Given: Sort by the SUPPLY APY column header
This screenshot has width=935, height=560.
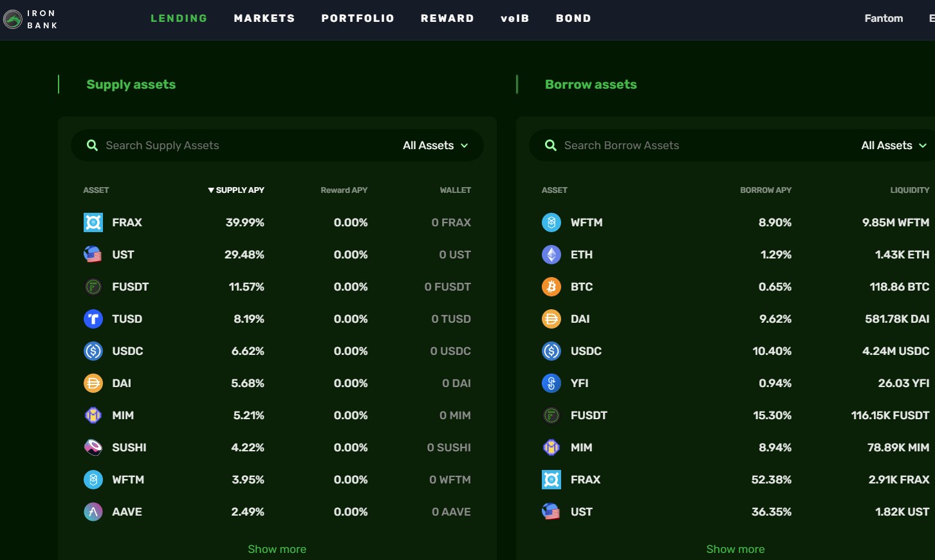Looking at the screenshot, I should (x=236, y=190).
